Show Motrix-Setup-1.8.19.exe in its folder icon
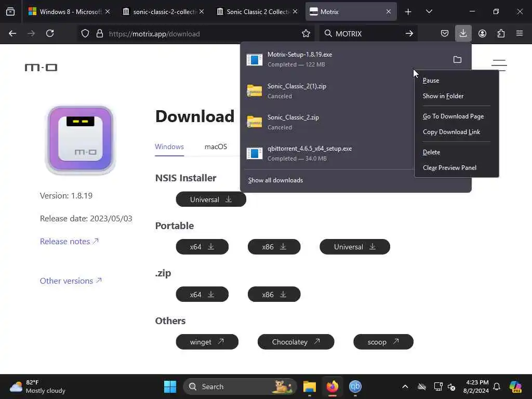 tap(457, 60)
